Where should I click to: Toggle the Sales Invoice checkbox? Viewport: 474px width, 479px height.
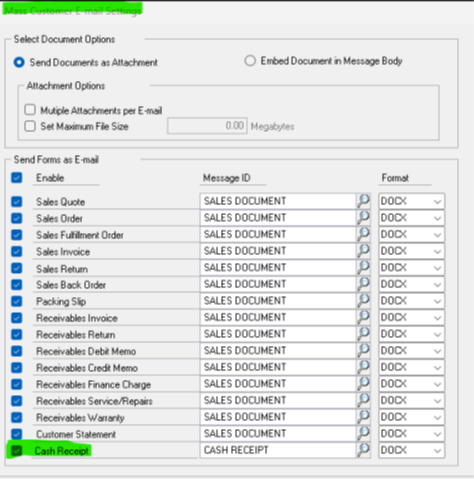tap(17, 251)
